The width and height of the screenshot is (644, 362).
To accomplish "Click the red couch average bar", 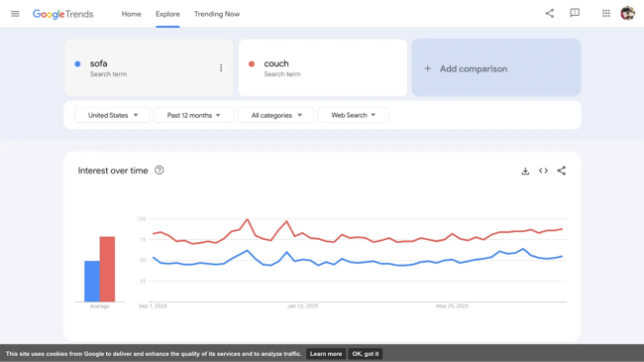I will [107, 269].
